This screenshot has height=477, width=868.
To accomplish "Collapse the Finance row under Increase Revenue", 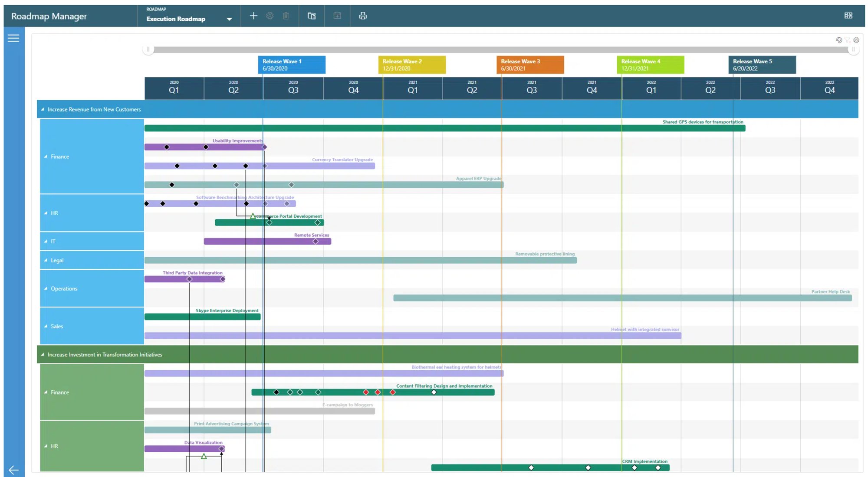I will pos(46,157).
